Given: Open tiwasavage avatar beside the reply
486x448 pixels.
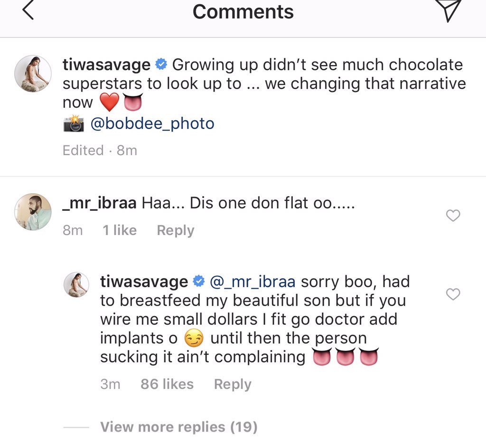Looking at the screenshot, I should [x=77, y=285].
